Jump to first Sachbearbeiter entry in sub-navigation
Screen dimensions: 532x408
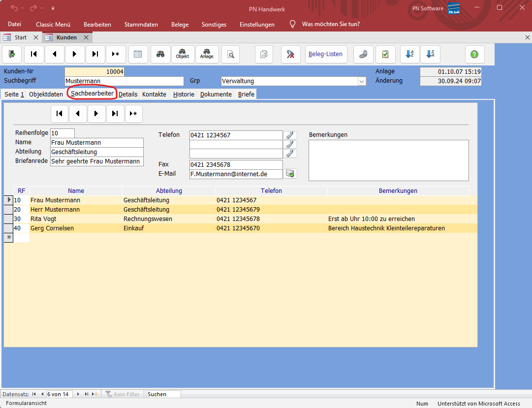pos(60,114)
